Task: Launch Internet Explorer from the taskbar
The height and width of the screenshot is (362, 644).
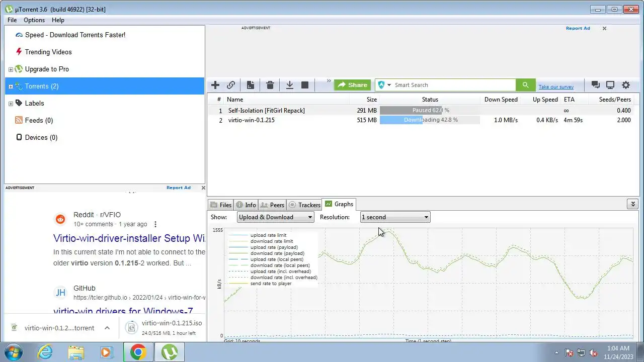Action: coord(45,352)
